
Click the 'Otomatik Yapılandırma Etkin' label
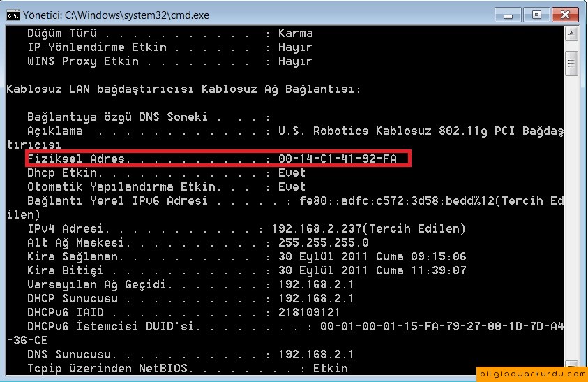[x=121, y=186]
